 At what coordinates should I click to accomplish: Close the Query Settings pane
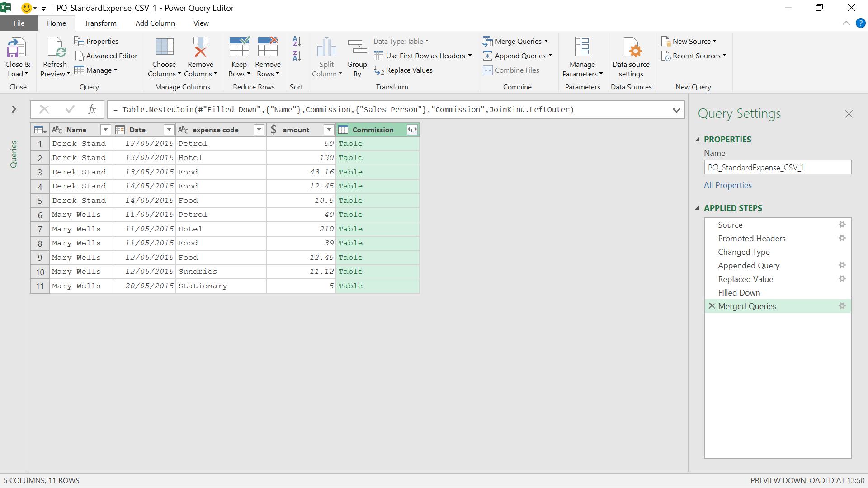tap(849, 114)
